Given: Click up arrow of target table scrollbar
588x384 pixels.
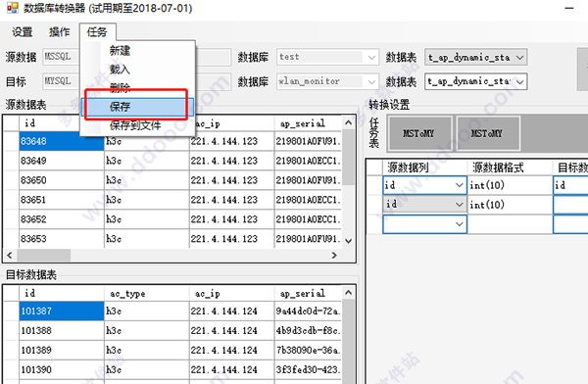Looking at the screenshot, I should [x=348, y=293].
